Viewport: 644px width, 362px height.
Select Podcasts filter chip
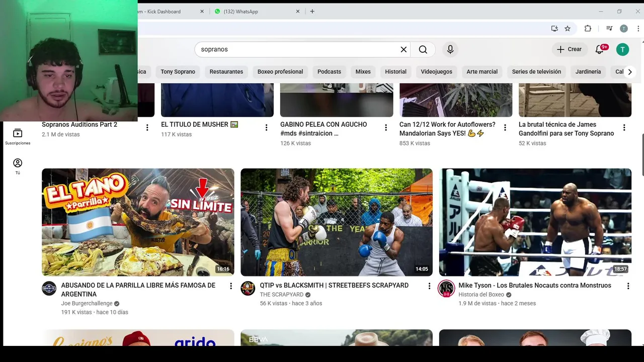pyautogui.click(x=329, y=71)
